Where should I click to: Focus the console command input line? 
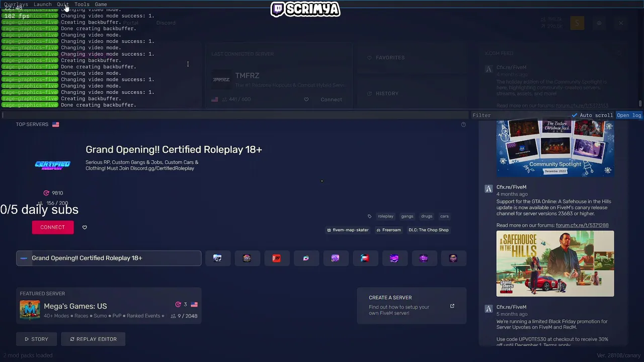coord(235,115)
